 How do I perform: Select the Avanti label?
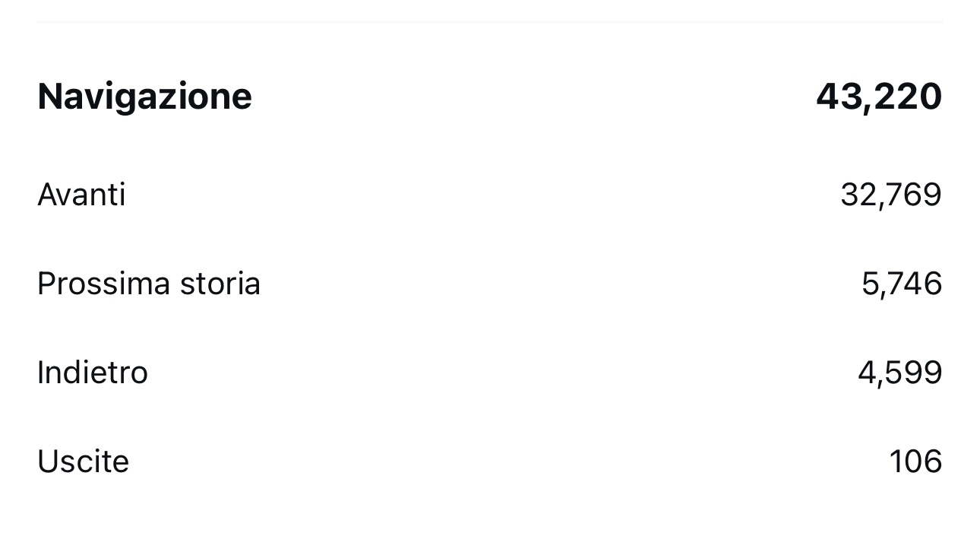point(81,195)
